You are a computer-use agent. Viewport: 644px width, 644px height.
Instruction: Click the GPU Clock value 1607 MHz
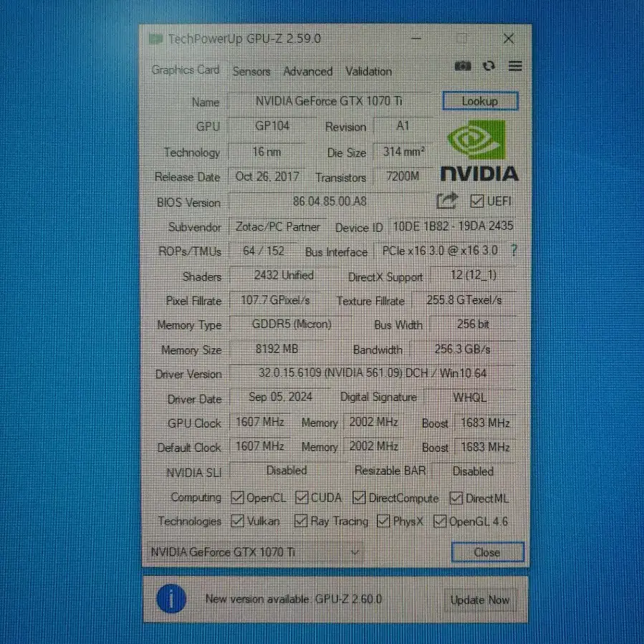tap(259, 422)
